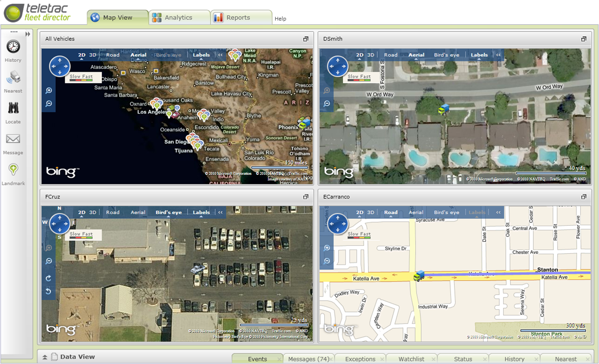Expand the Data View panel

pyautogui.click(x=44, y=356)
